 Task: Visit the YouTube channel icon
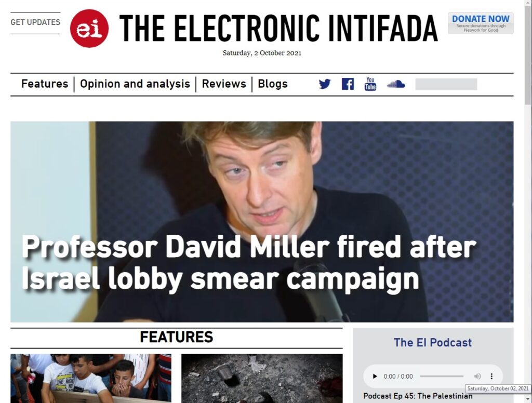tap(370, 84)
